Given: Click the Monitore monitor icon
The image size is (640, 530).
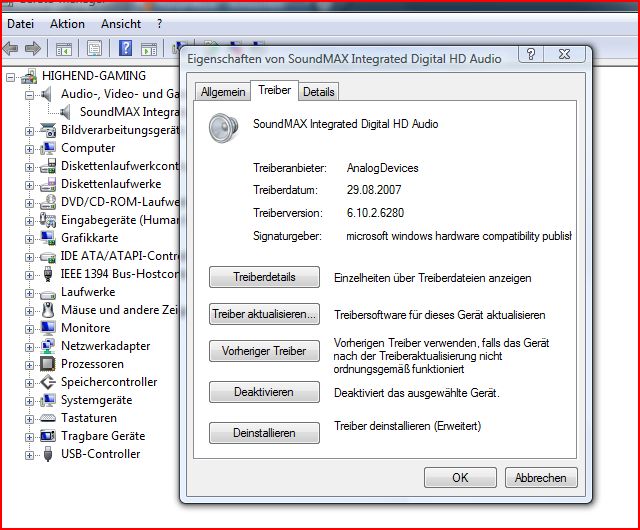Looking at the screenshot, I should pyautogui.click(x=48, y=328).
